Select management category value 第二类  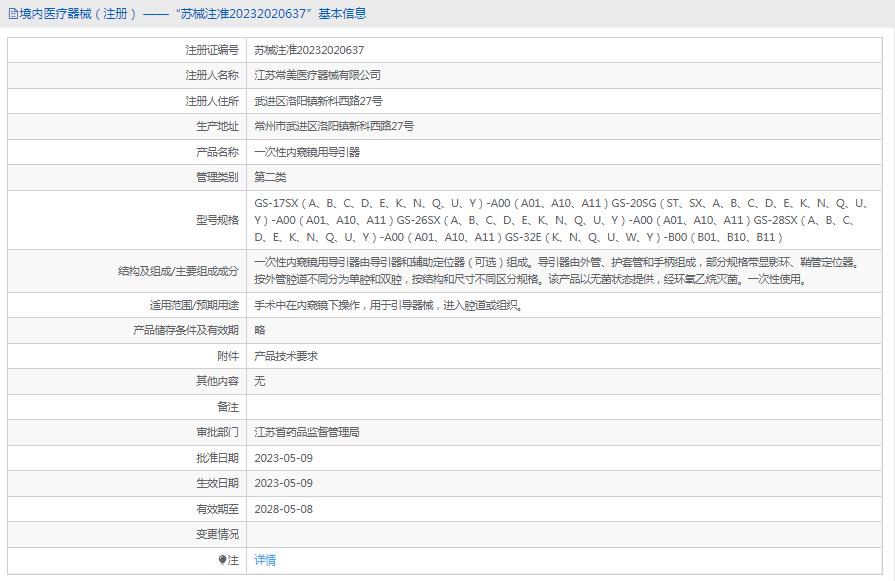(270, 177)
